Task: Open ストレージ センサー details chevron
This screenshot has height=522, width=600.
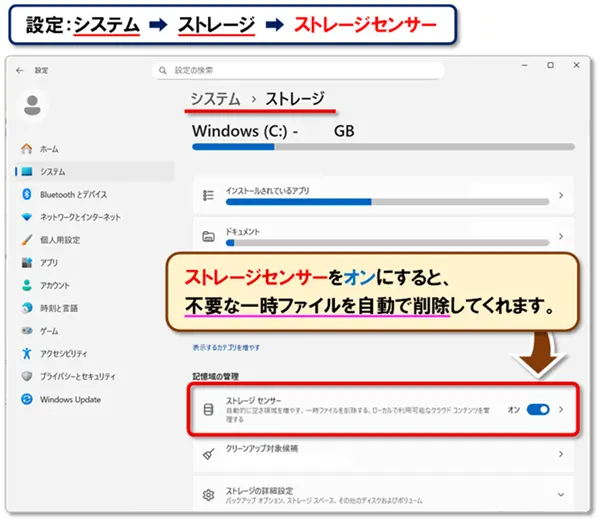Action: pos(561,409)
